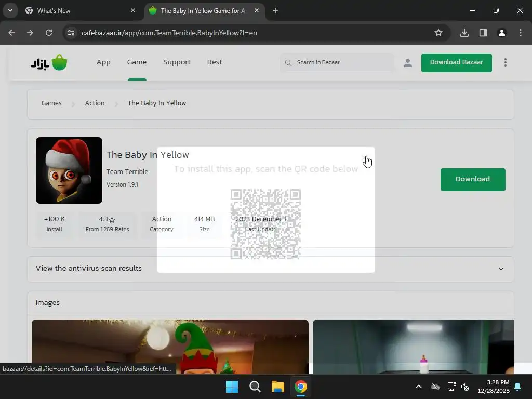Open the Action Category box
The height and width of the screenshot is (399, 532).
pos(162,224)
